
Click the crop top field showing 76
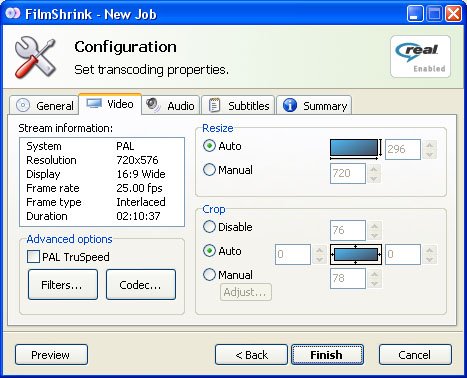point(348,230)
